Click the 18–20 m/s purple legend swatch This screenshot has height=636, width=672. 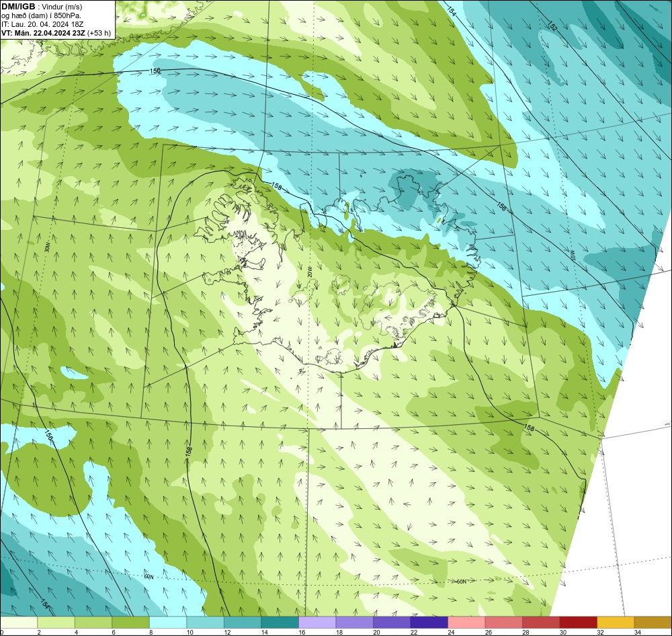tap(354, 623)
